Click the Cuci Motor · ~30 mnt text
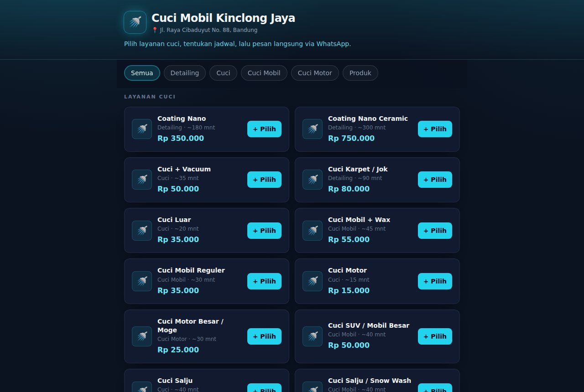 pos(187,339)
